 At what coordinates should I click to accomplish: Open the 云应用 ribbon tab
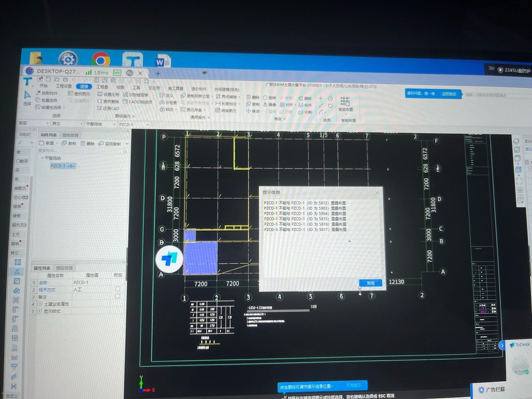pos(154,88)
